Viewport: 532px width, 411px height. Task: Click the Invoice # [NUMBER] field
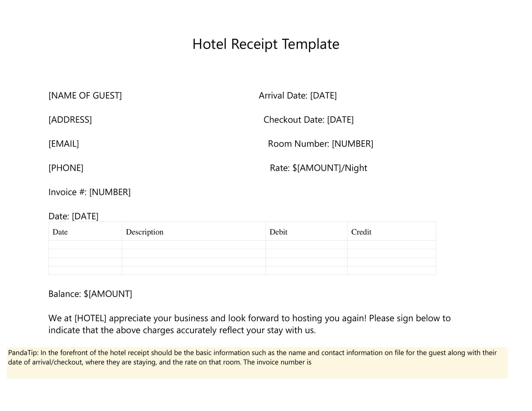click(89, 192)
